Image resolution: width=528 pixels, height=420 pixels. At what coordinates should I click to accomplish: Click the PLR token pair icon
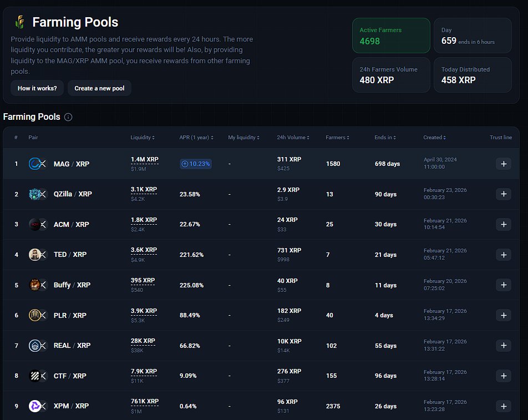click(37, 315)
